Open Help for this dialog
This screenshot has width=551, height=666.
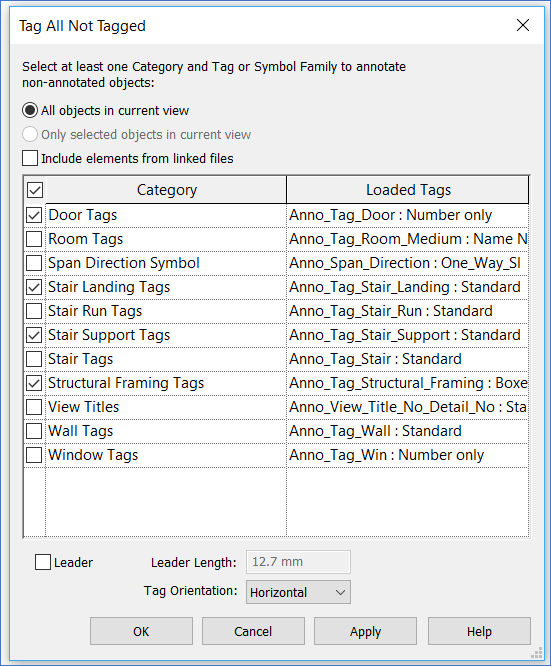click(x=479, y=631)
